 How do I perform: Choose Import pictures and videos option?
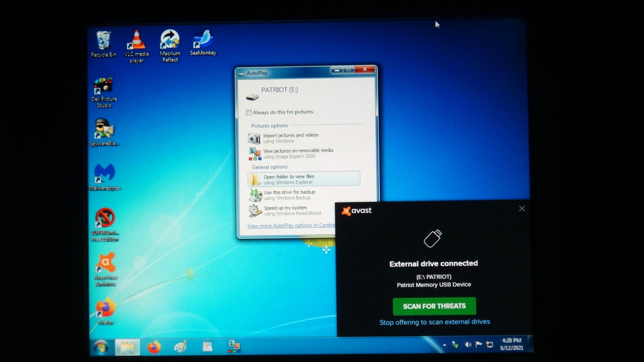[304, 138]
